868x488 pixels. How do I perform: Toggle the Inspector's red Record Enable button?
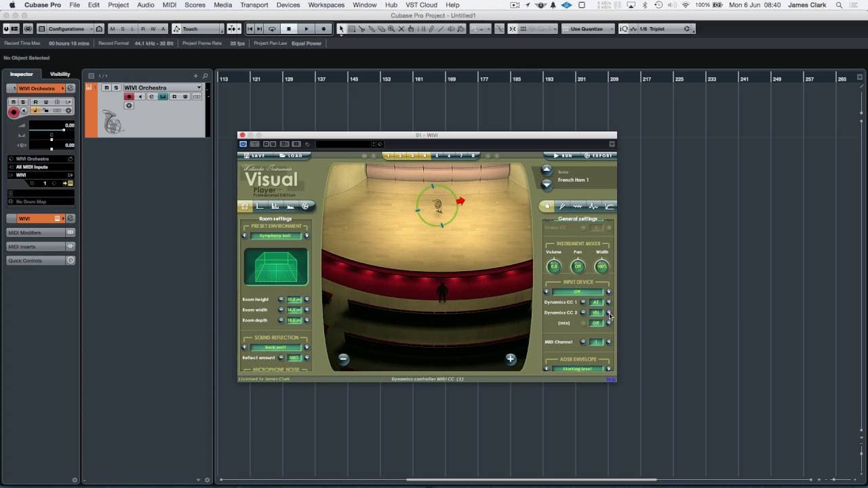click(x=14, y=113)
